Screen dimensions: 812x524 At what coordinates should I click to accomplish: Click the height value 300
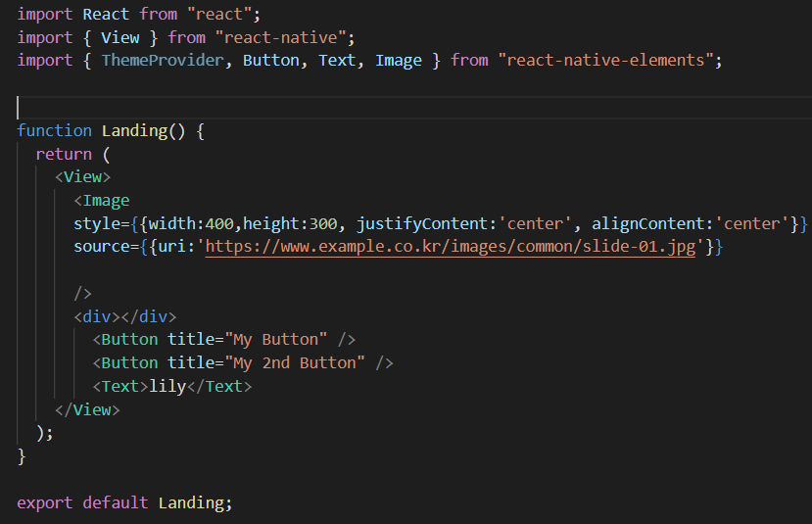coord(322,224)
